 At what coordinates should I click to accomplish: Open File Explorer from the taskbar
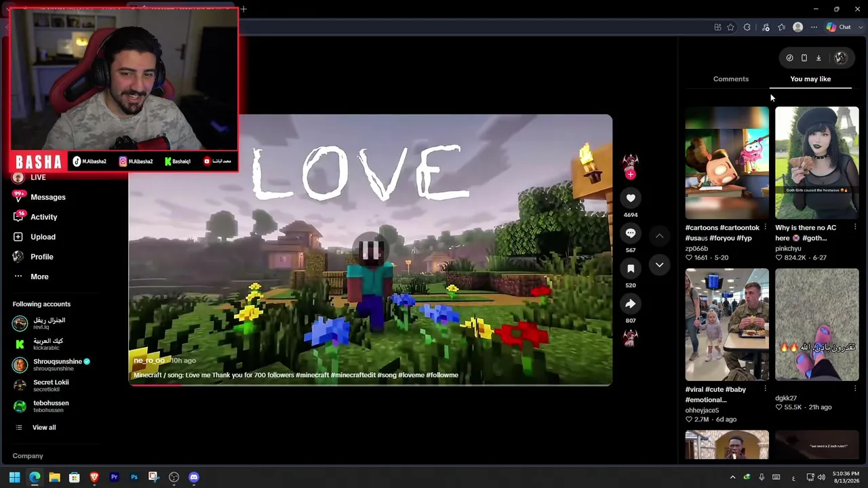(x=54, y=477)
